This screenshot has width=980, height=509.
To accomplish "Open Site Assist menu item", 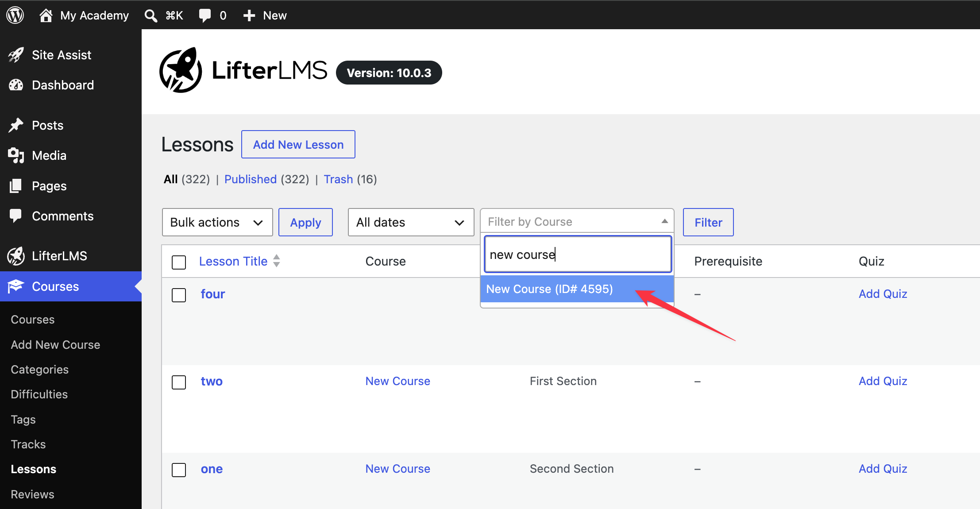I will pyautogui.click(x=62, y=55).
